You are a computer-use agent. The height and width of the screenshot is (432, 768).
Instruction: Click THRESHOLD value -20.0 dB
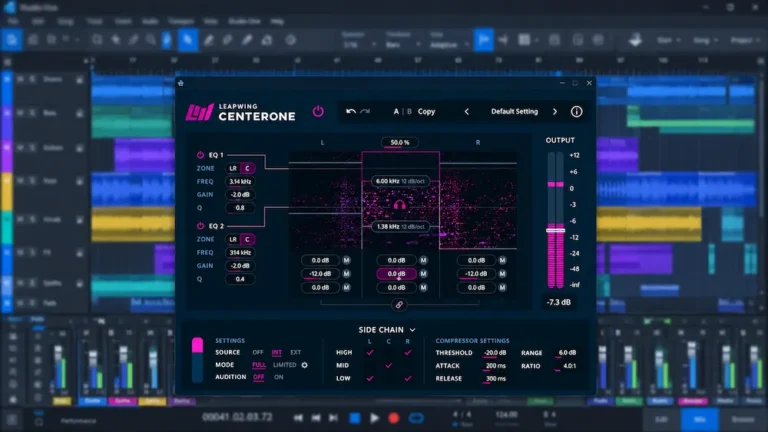tap(495, 353)
